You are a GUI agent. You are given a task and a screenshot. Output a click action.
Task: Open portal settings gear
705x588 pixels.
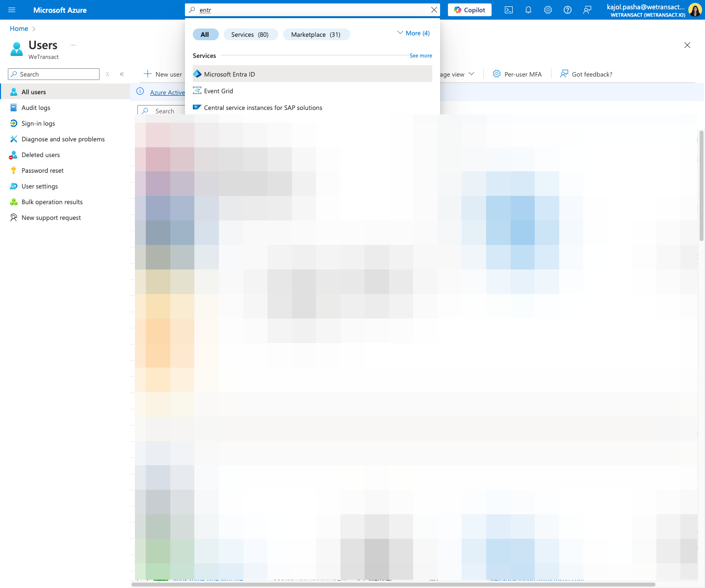click(x=548, y=10)
